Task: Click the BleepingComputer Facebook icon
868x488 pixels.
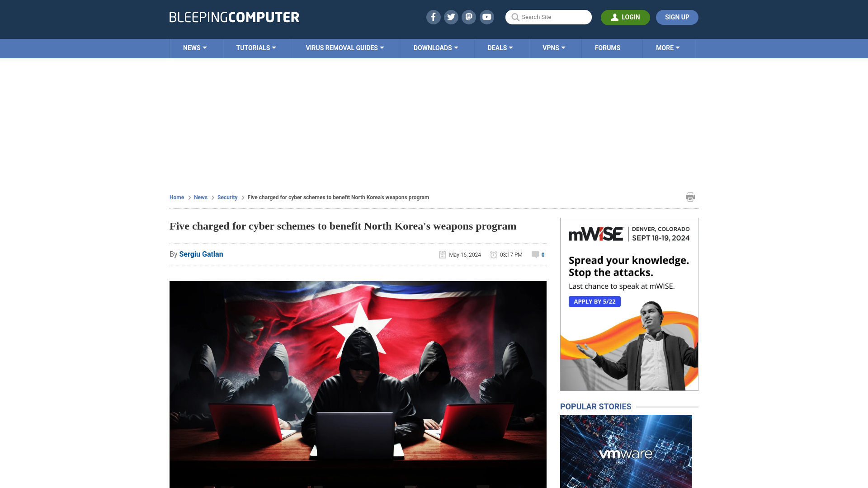Action: 433,17
